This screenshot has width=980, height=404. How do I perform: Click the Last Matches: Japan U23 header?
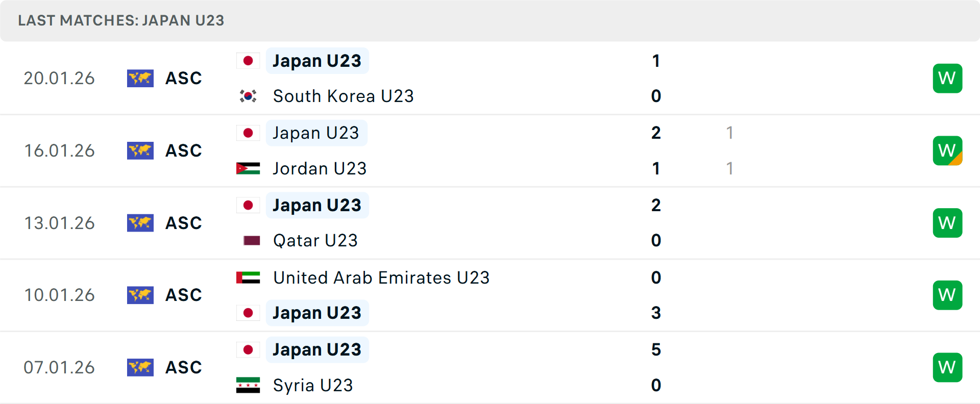(x=121, y=20)
